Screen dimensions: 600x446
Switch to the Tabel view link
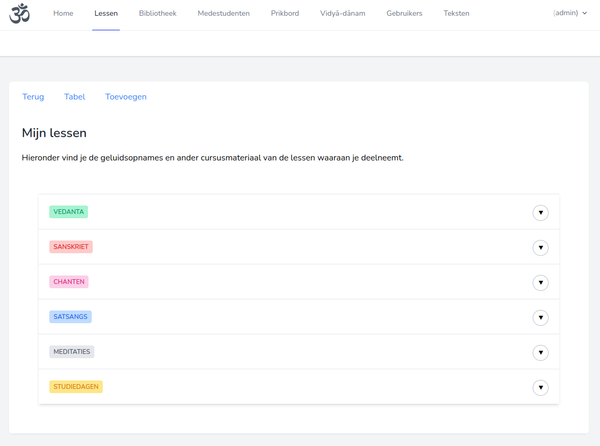click(x=75, y=97)
